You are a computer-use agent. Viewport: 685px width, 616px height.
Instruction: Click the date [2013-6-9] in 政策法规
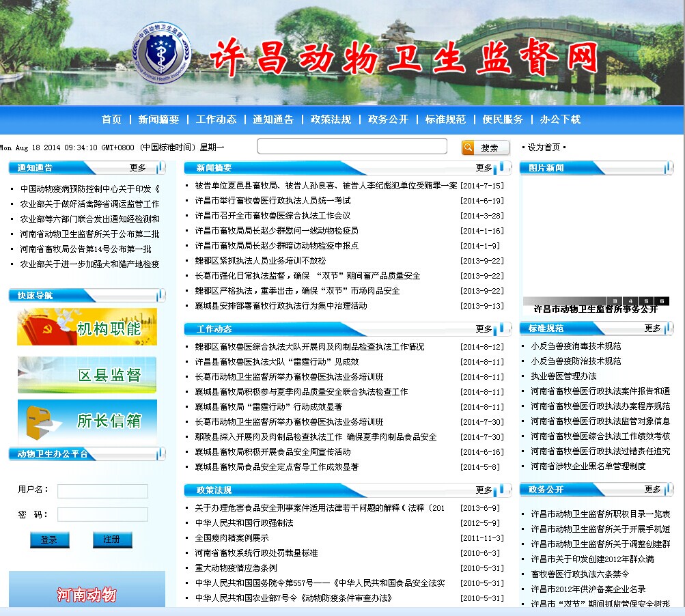pos(480,508)
